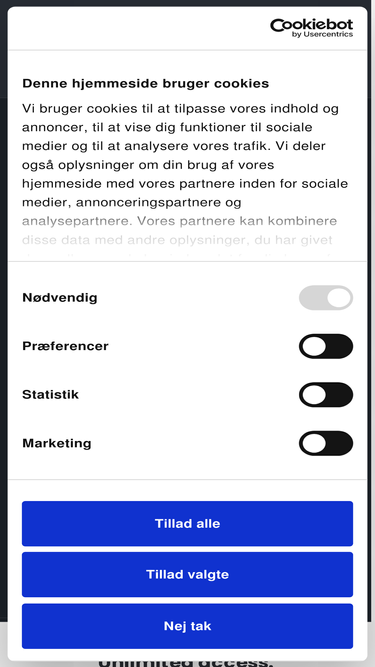The height and width of the screenshot is (667, 375).
Task: Click the white knob of Marketing switch
Action: (314, 443)
